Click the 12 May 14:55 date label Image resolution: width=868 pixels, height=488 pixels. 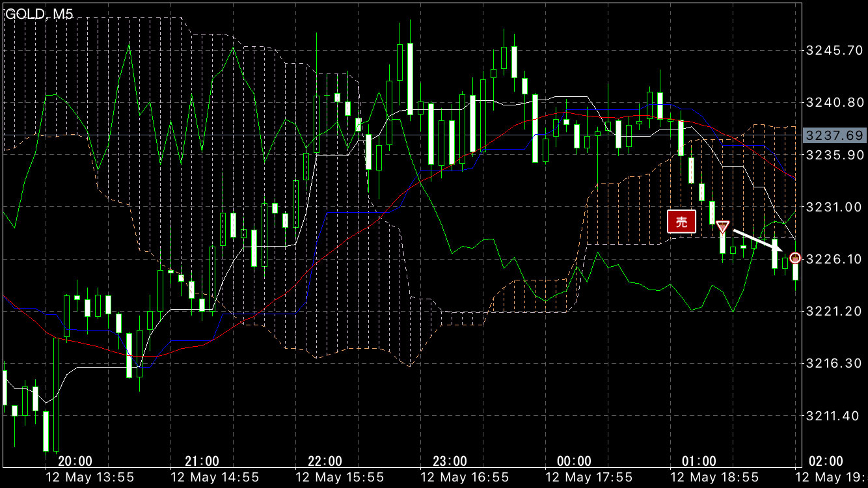pos(214,477)
